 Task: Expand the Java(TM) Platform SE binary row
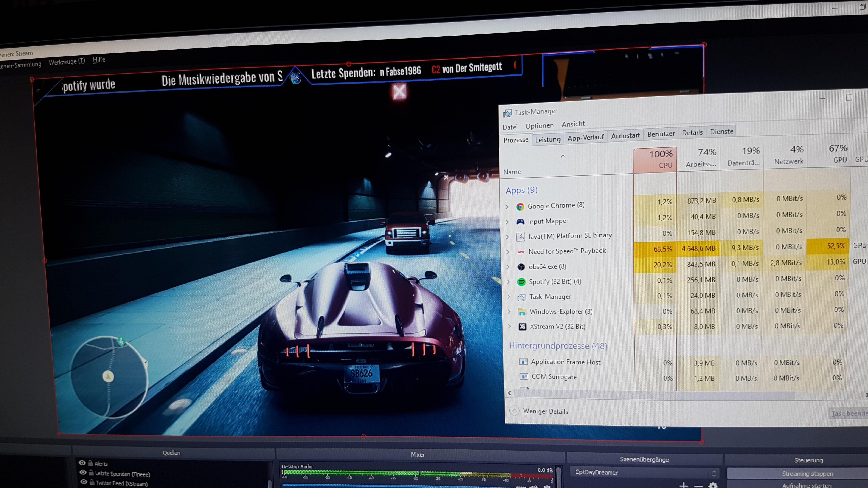(508, 237)
